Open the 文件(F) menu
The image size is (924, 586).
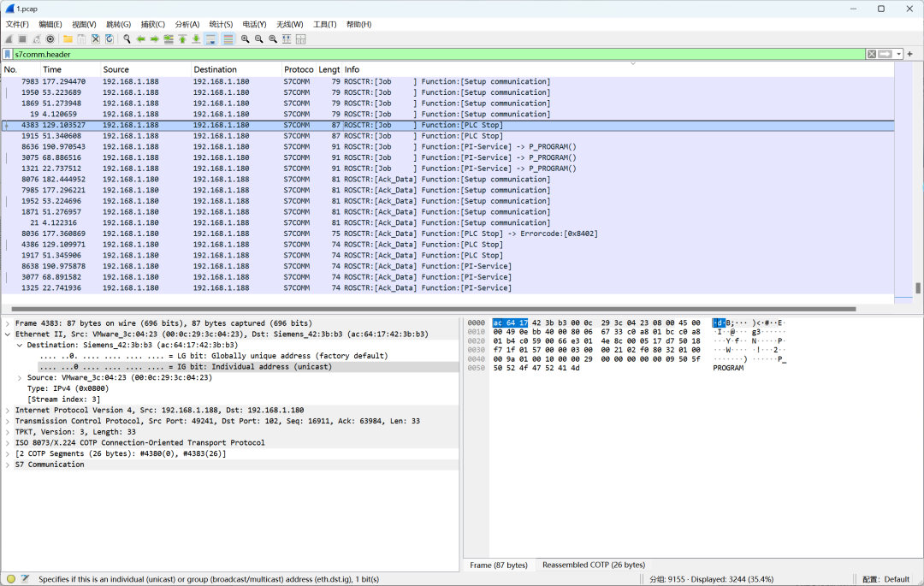[x=17, y=24]
